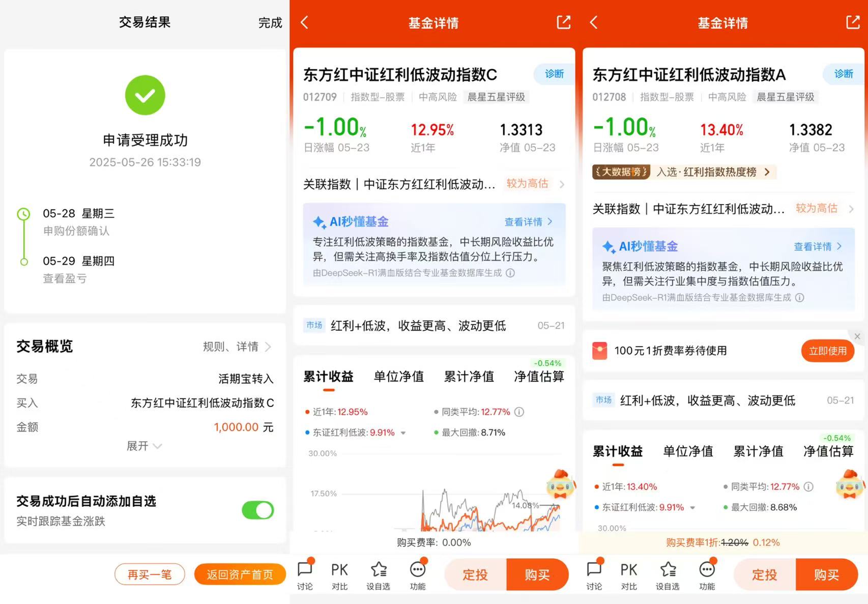The height and width of the screenshot is (604, 868).
Task: Select 单位净值 tab in Fund C
Action: (x=399, y=377)
